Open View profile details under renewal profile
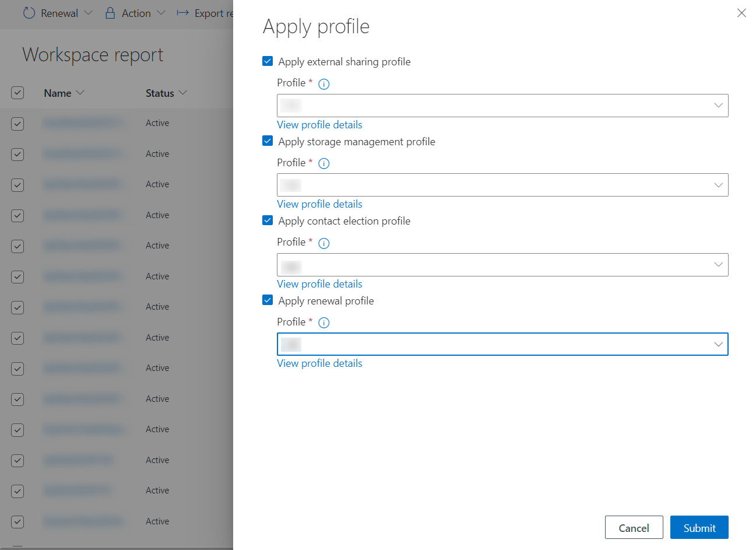 pyautogui.click(x=319, y=363)
